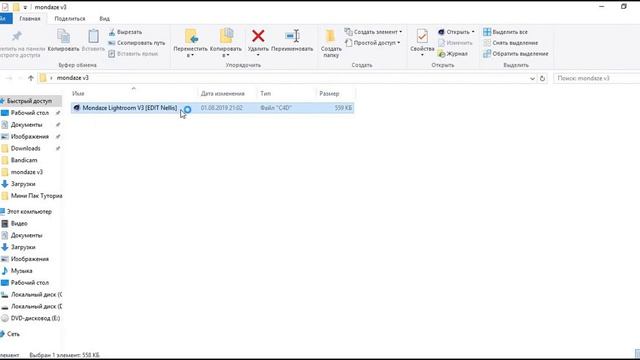Click the search mondaze v3 field

(596, 78)
